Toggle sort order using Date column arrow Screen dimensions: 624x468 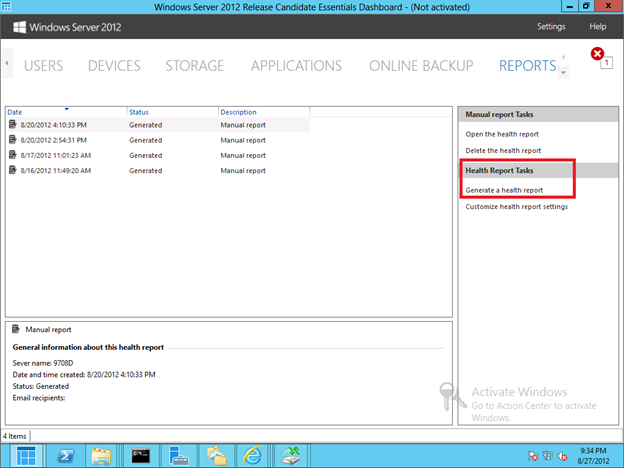coord(67,109)
